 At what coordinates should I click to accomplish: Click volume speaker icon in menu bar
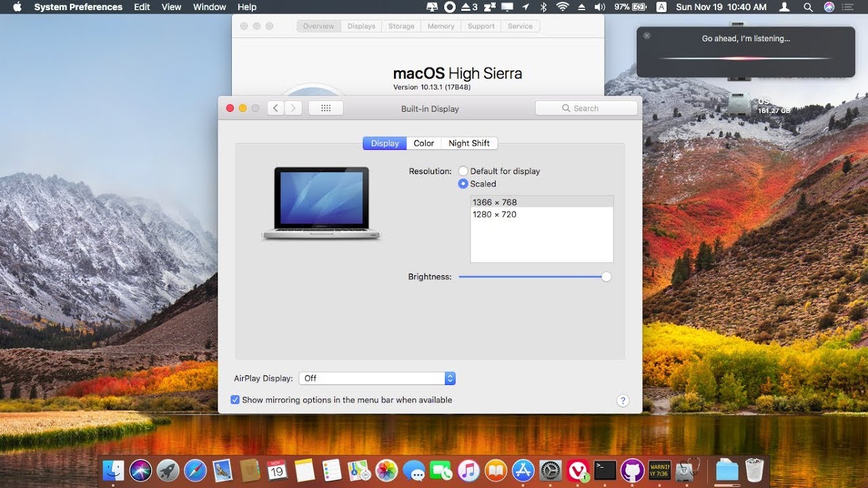599,7
